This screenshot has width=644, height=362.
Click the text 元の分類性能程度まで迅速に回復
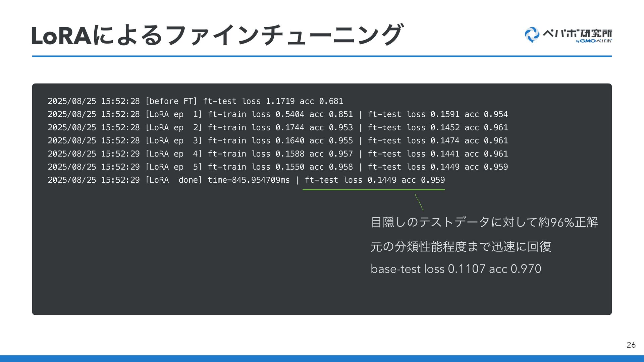pyautogui.click(x=461, y=247)
